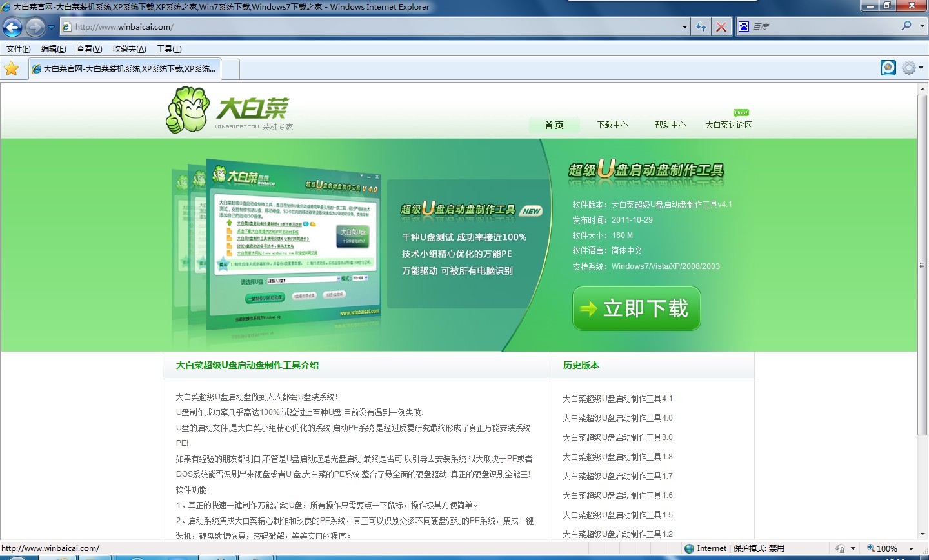Click the browser Back arrow button
This screenshot has height=560, width=929.
click(x=13, y=27)
